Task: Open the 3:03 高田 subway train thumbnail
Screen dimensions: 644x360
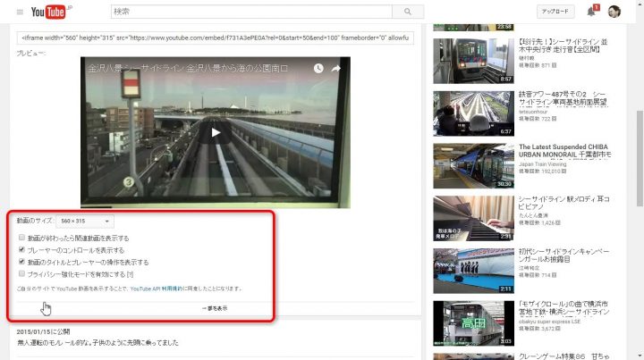Action: [473, 323]
